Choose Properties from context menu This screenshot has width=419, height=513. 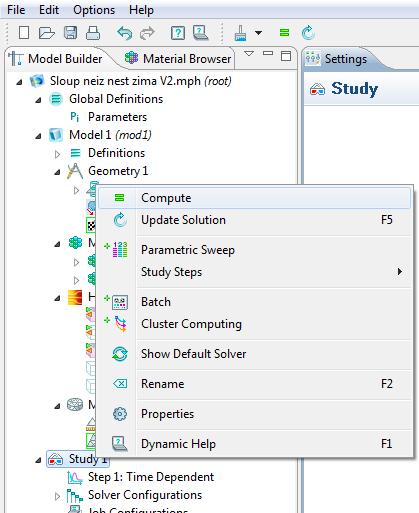[255, 414]
